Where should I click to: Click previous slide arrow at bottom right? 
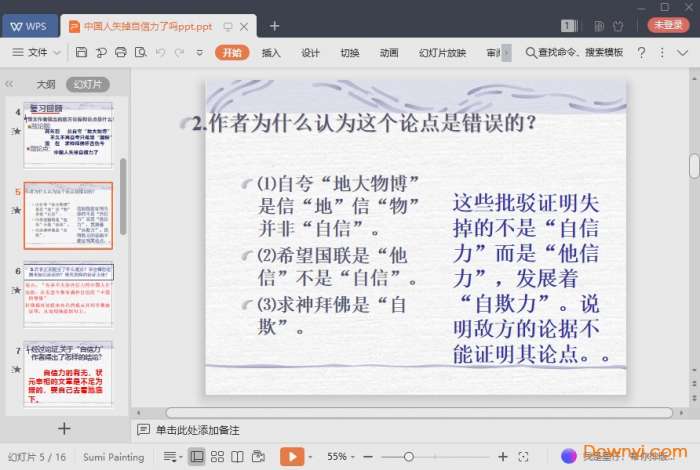[694, 383]
